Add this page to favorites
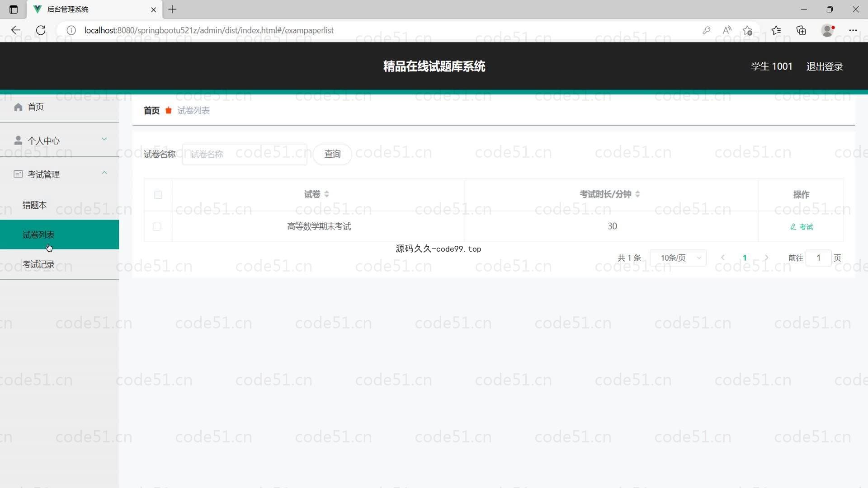Image resolution: width=868 pixels, height=488 pixels. point(747,30)
